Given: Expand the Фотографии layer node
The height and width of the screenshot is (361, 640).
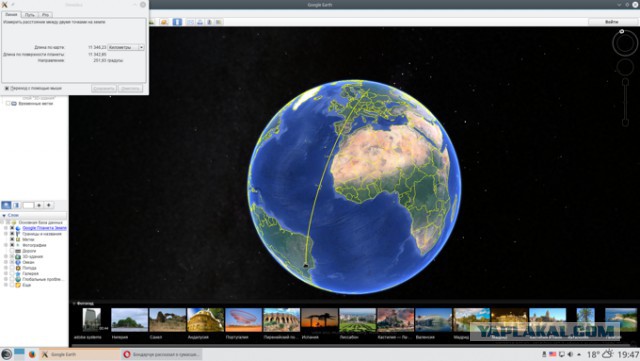Looking at the screenshot, I should click(6, 245).
